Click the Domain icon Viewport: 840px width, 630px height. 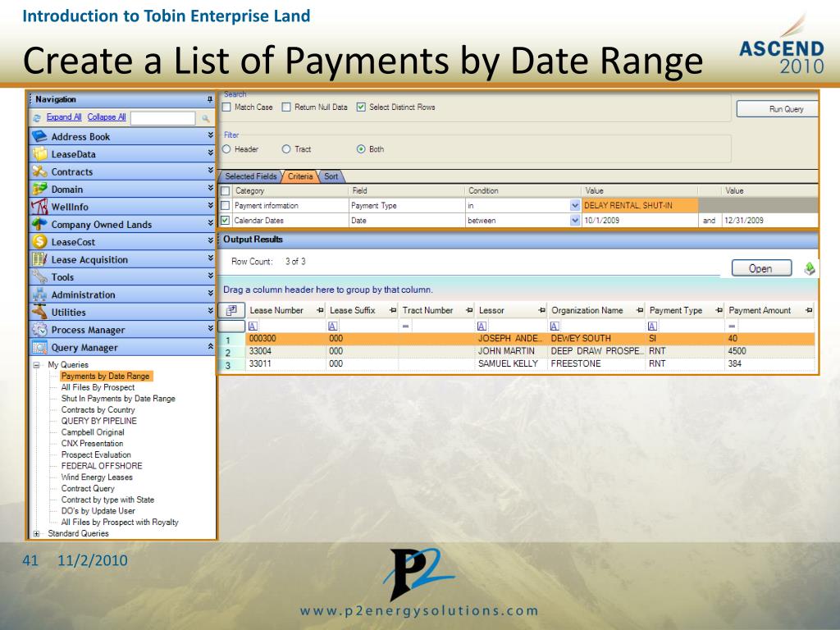(x=39, y=189)
